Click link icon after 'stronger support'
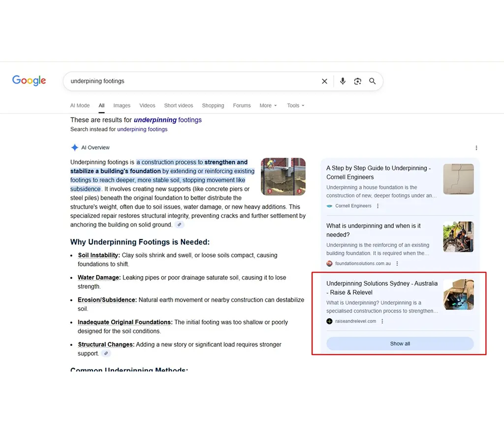Screen dimensions: 504x433 tap(106, 353)
